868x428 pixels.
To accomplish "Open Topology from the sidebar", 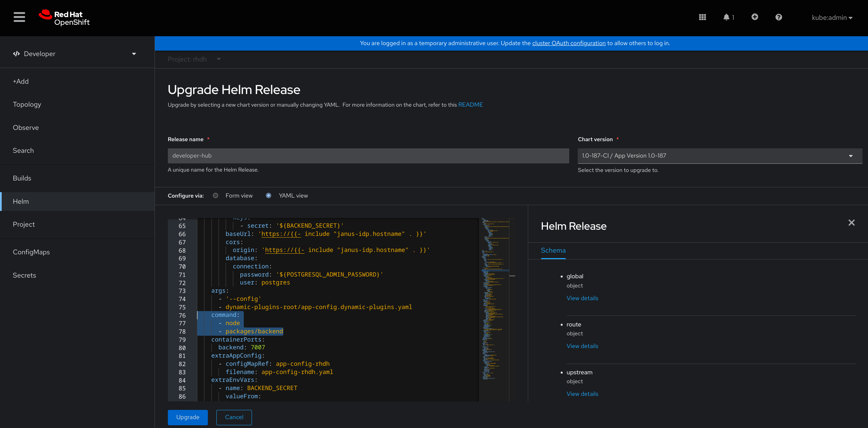I will point(27,104).
